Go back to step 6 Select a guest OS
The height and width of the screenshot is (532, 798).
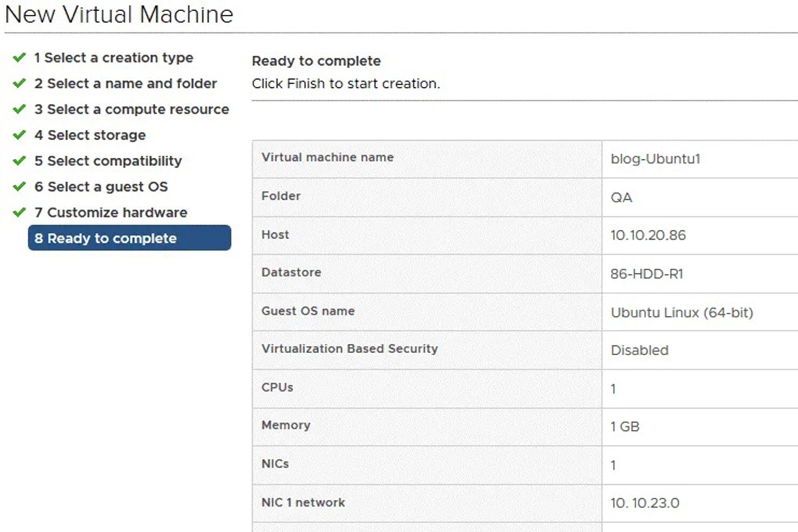click(x=101, y=187)
